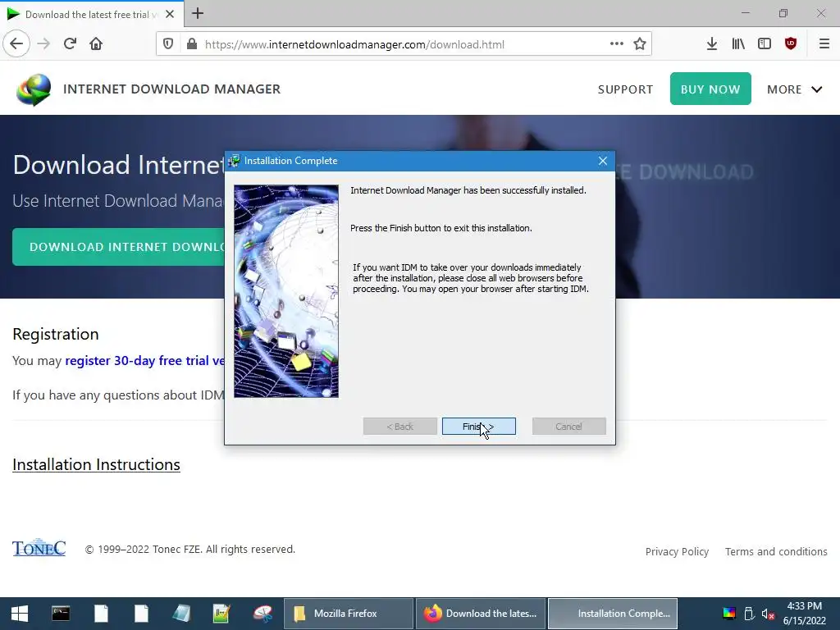Open the notebook taskbar icon

[x=181, y=614]
